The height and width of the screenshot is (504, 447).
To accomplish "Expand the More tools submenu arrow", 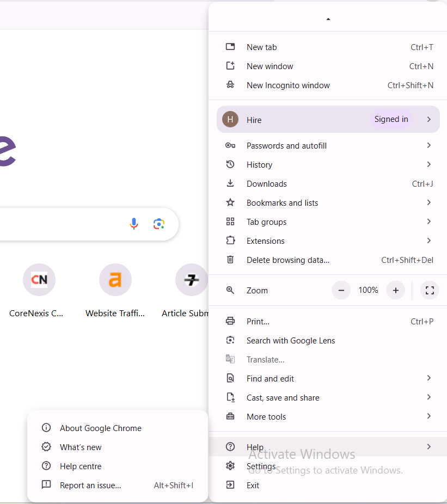I will click(429, 416).
